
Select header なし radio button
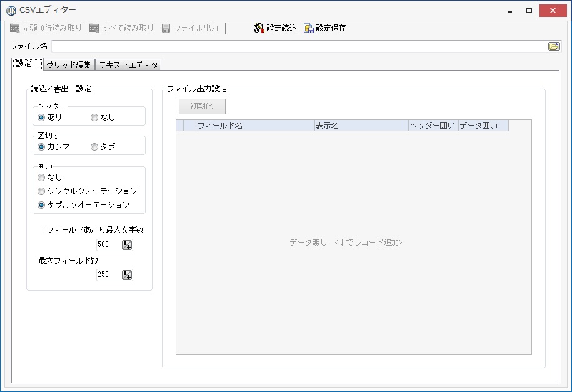(x=94, y=118)
